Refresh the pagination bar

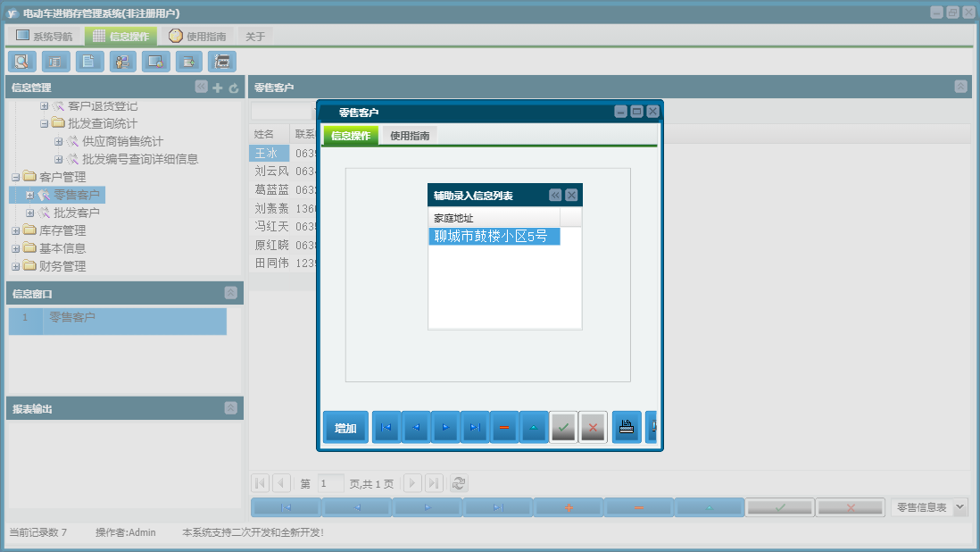point(459,483)
